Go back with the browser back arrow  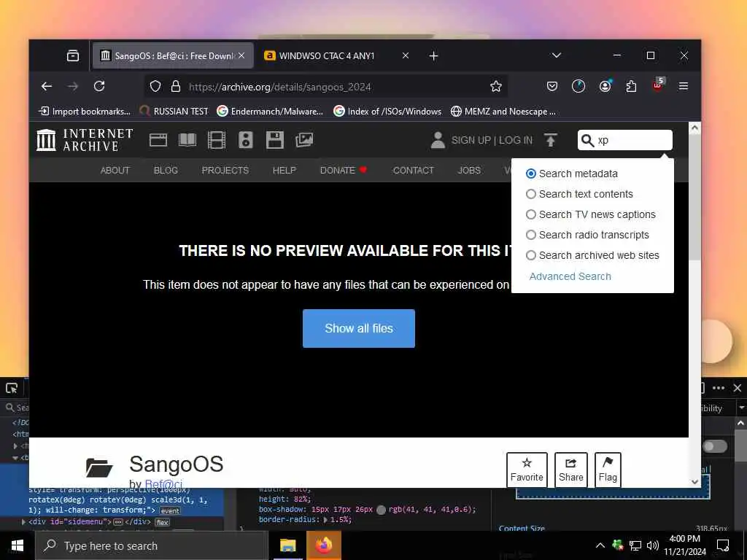point(46,86)
